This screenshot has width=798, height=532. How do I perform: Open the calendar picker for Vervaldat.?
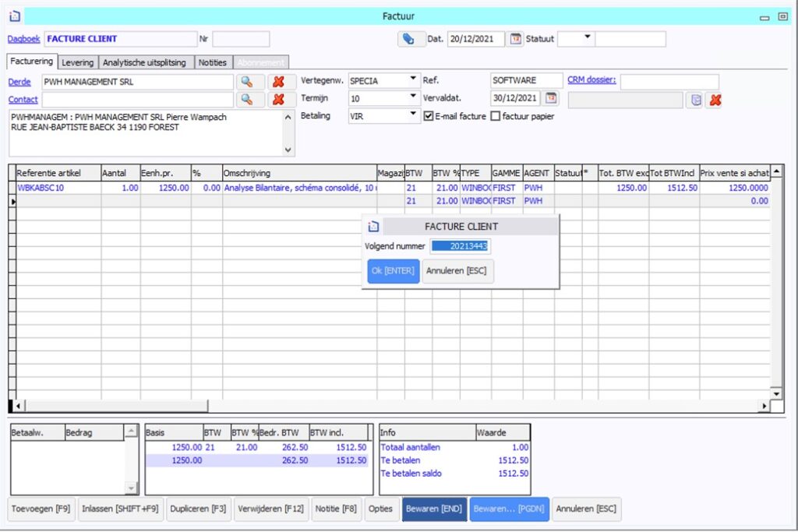pos(551,97)
